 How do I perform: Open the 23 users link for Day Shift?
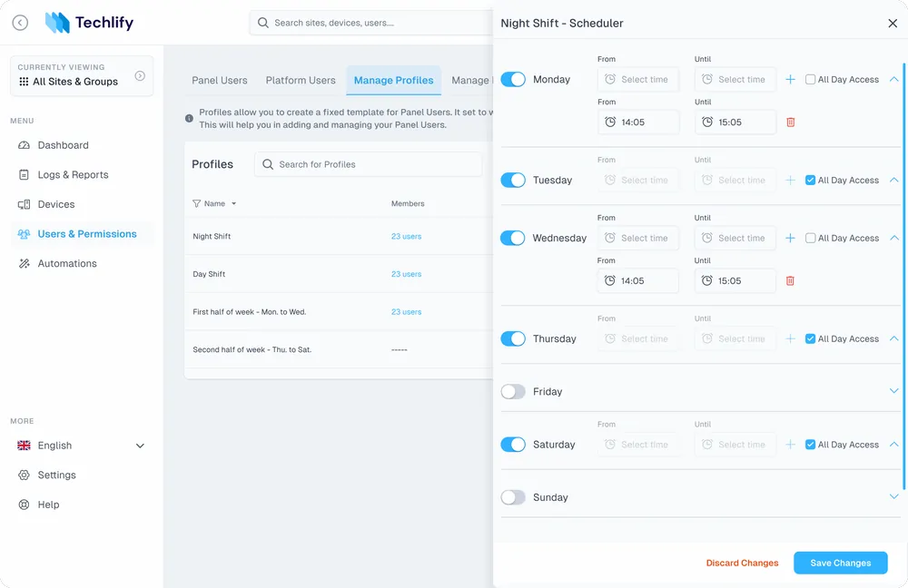click(x=406, y=274)
